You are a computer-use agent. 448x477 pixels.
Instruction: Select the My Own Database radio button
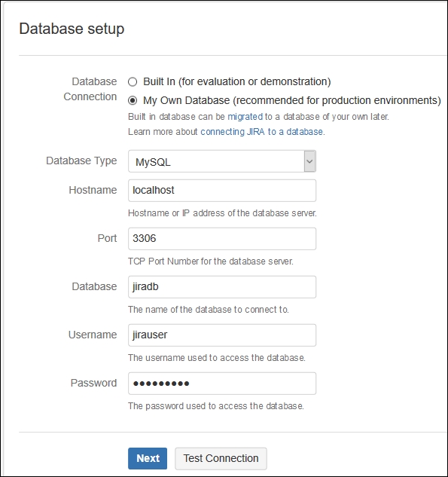133,100
